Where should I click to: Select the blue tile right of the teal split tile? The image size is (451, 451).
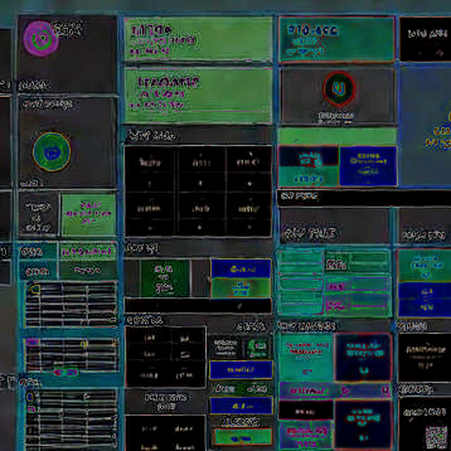pos(368,166)
